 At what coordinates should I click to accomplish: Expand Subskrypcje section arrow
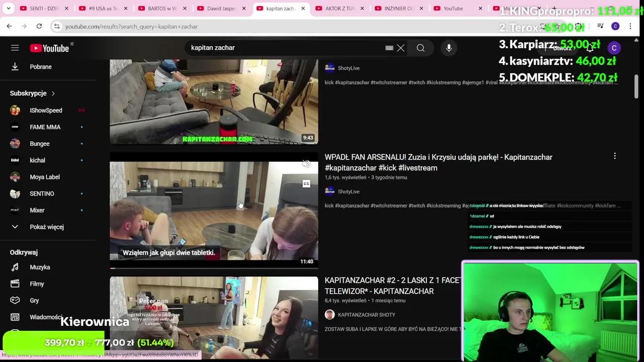[53, 94]
